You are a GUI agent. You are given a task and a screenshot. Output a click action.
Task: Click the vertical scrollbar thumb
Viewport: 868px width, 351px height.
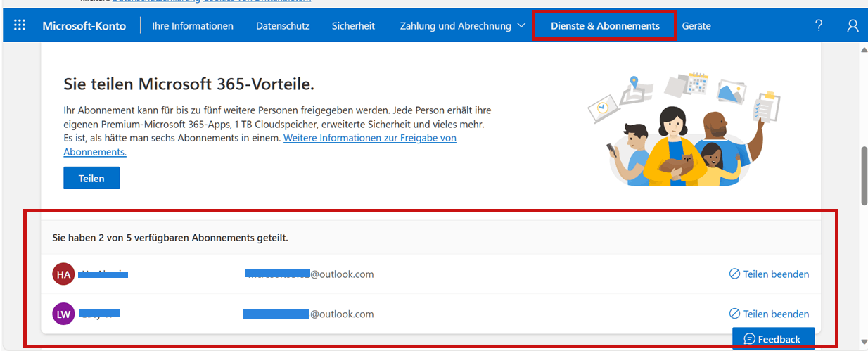click(864, 176)
